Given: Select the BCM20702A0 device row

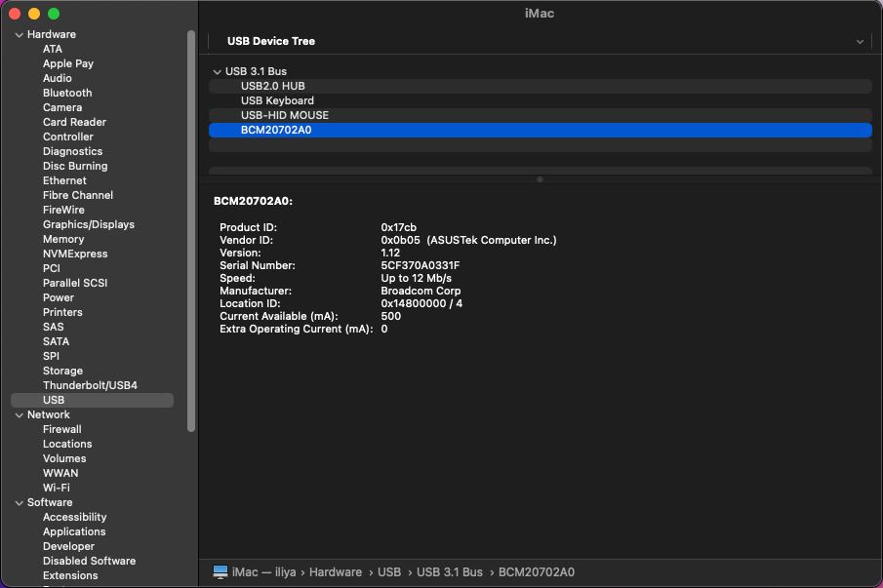Looking at the screenshot, I should [541, 130].
